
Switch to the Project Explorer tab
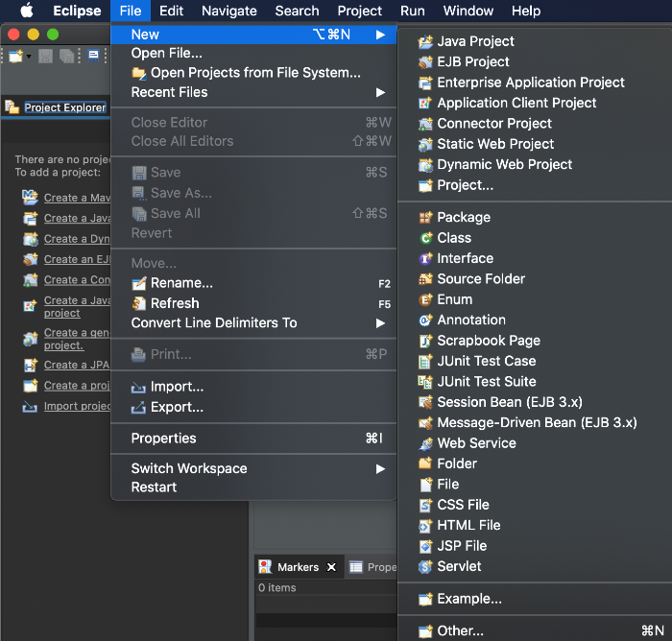(56, 107)
